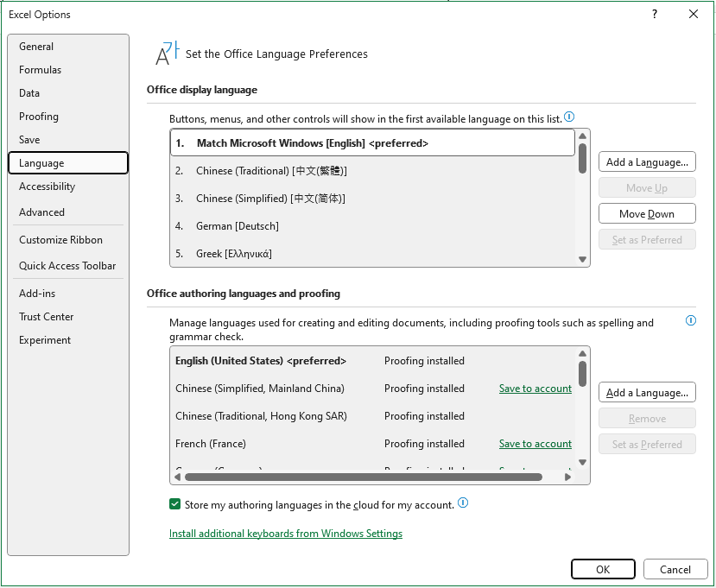Click authoring list horizontal scroll right arrow
Screen dimensions: 716x588
567,477
